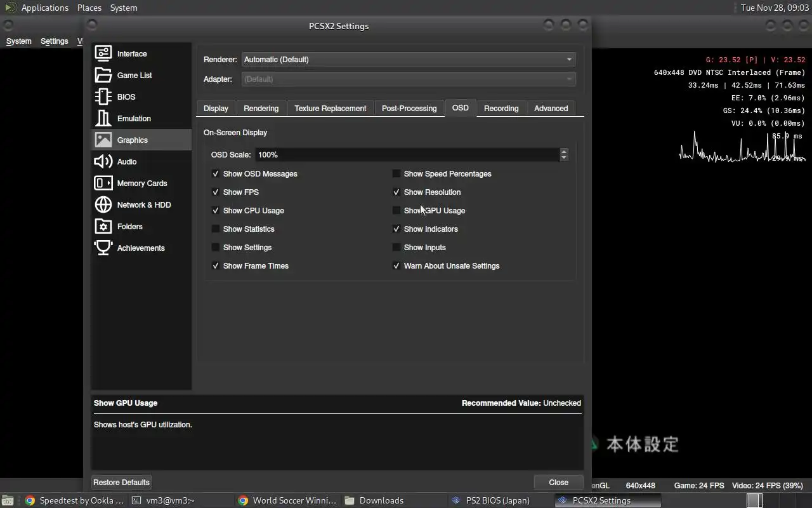Click the PCSX2 Settings taskbar icon

pos(562,500)
